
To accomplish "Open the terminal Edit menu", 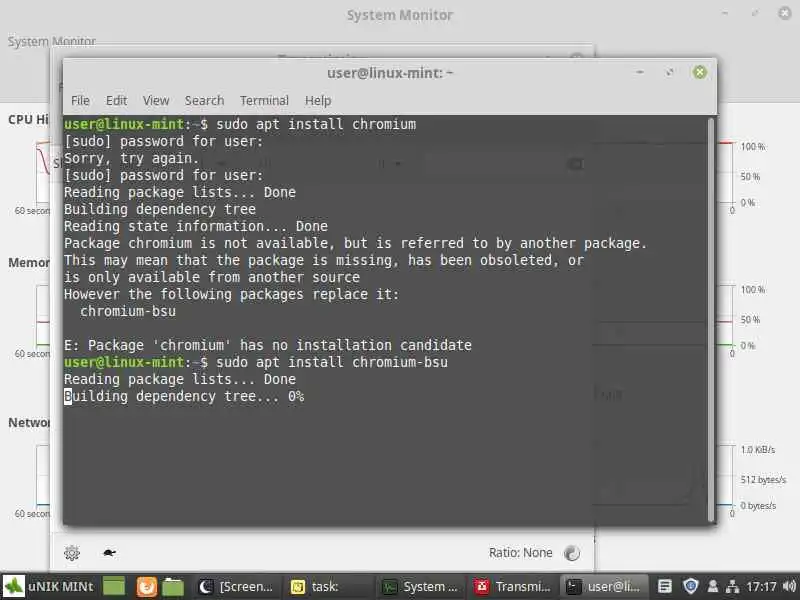I will [x=116, y=101].
